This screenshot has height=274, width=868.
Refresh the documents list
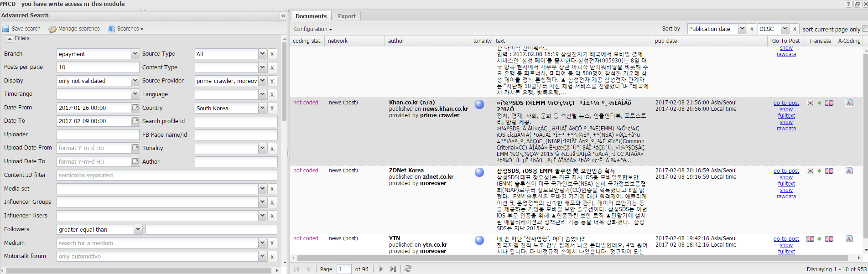click(x=408, y=269)
